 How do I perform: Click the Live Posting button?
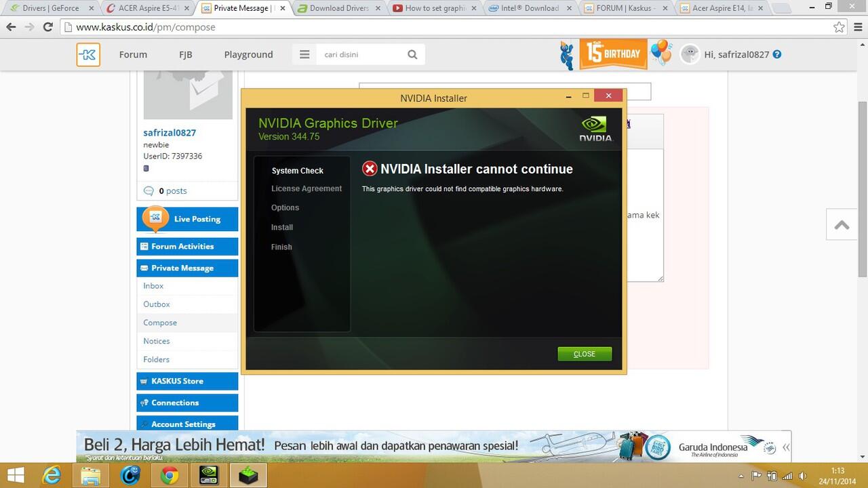(x=187, y=219)
